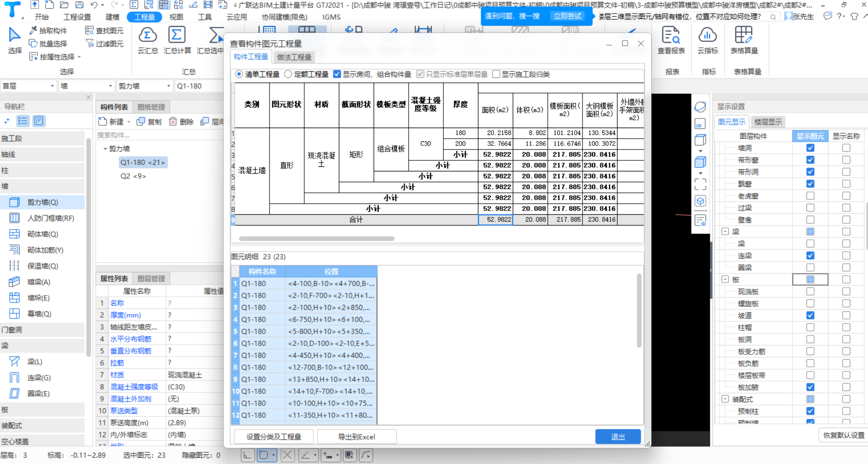Click the save icon in title bar
The height and width of the screenshot is (464, 868).
[x=79, y=5]
